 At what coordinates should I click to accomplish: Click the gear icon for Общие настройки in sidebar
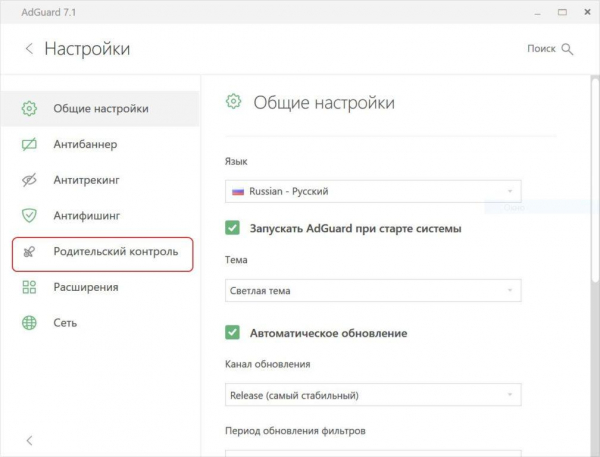29,109
